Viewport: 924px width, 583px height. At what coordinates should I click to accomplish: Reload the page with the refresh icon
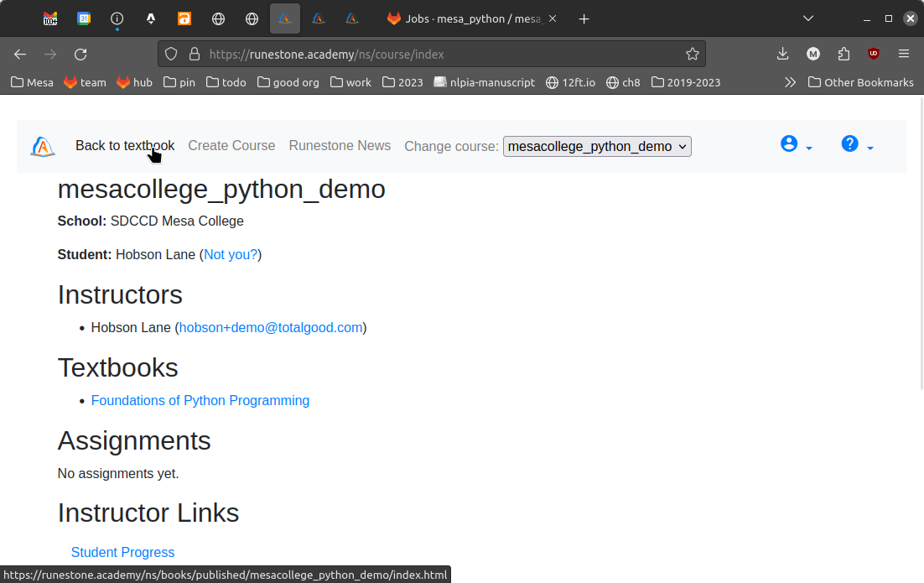point(80,55)
